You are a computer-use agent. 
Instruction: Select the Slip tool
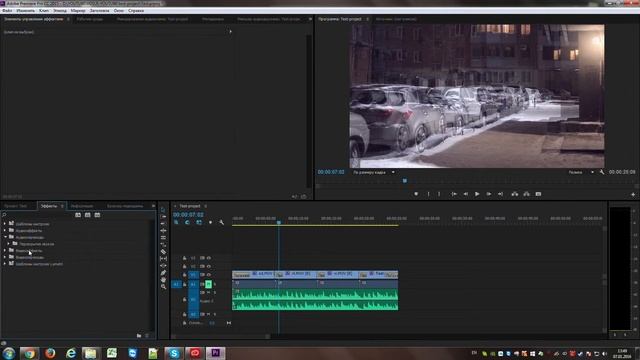(163, 259)
